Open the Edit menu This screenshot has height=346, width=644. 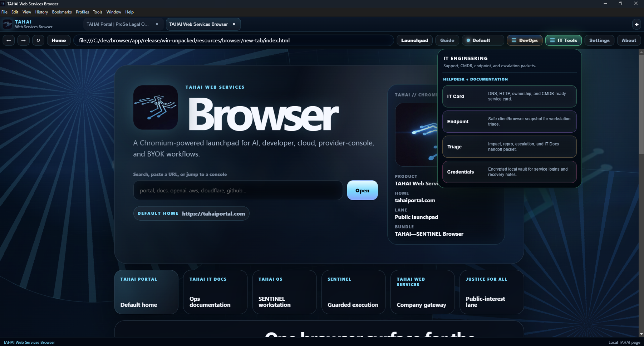coord(15,12)
